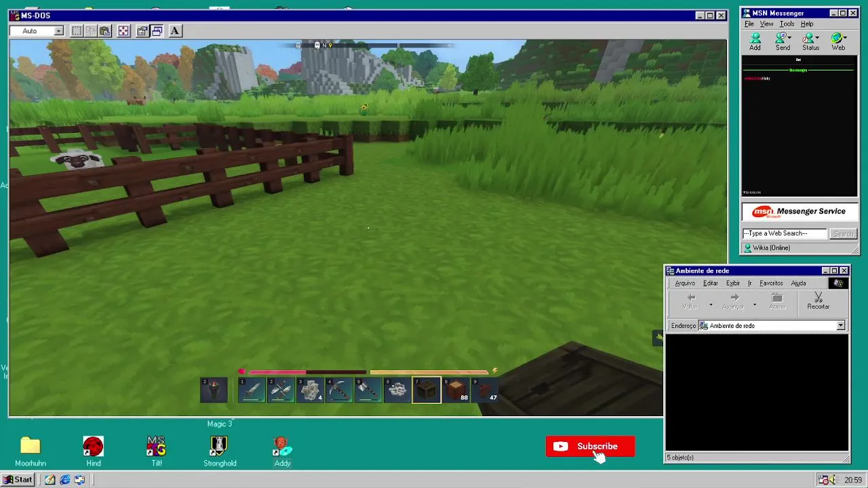
Task: Select hotbar slot 4 with the pickaxe
Action: 339,390
